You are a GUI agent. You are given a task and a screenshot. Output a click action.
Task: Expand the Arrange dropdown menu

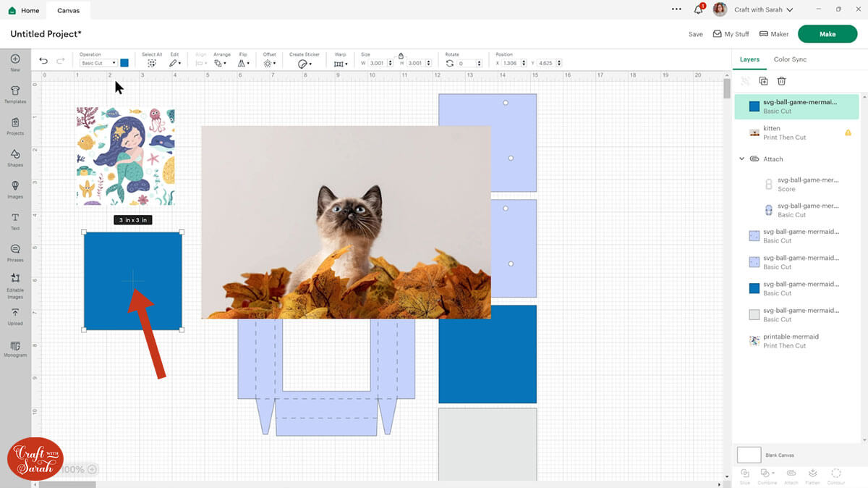pyautogui.click(x=221, y=63)
